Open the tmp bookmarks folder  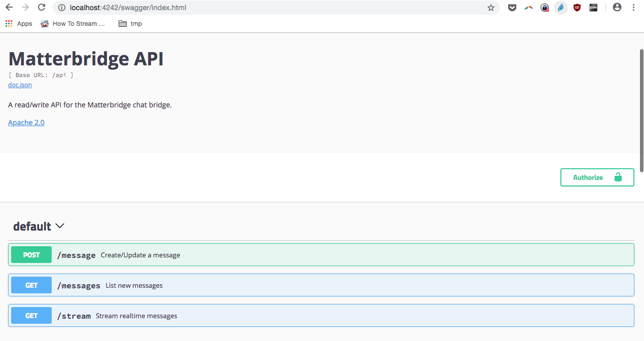point(130,23)
